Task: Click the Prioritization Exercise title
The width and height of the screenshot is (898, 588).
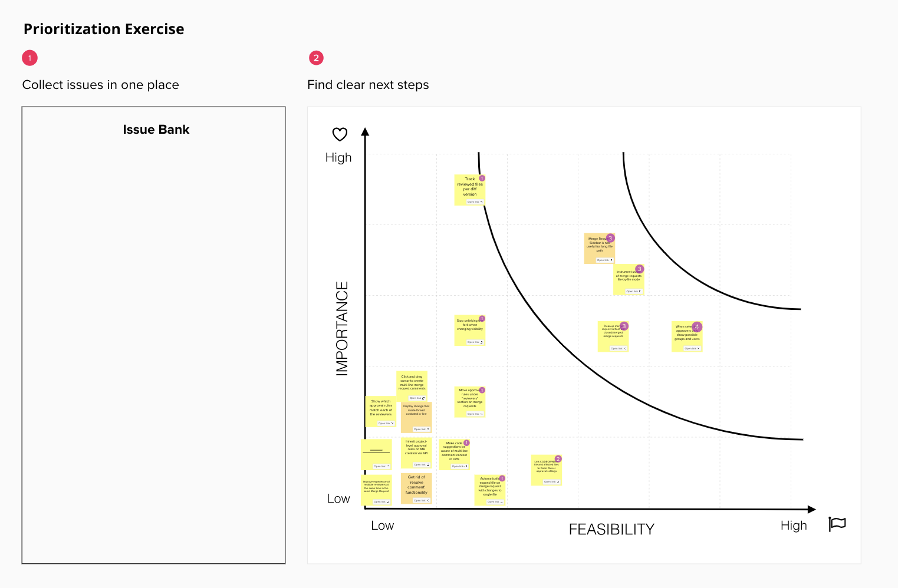Action: pos(104,29)
